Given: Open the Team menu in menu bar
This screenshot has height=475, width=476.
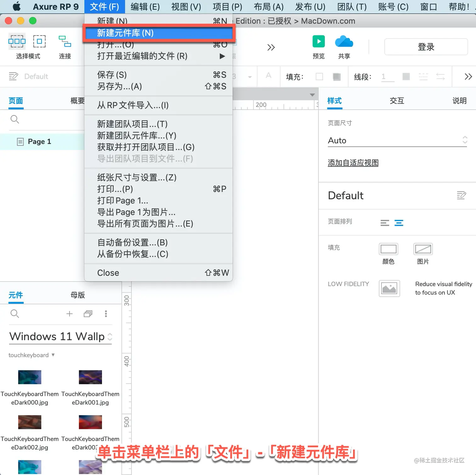Looking at the screenshot, I should [352, 7].
